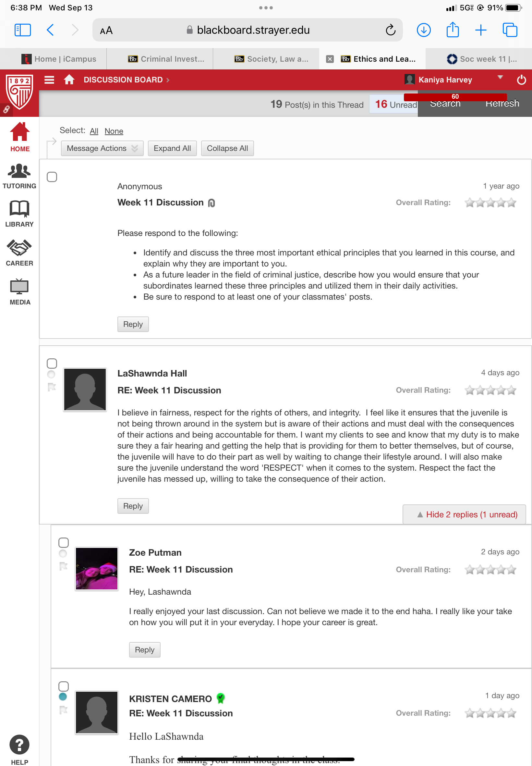This screenshot has width=532, height=766.
Task: Flag Zoe Putman's post
Action: tap(63, 566)
